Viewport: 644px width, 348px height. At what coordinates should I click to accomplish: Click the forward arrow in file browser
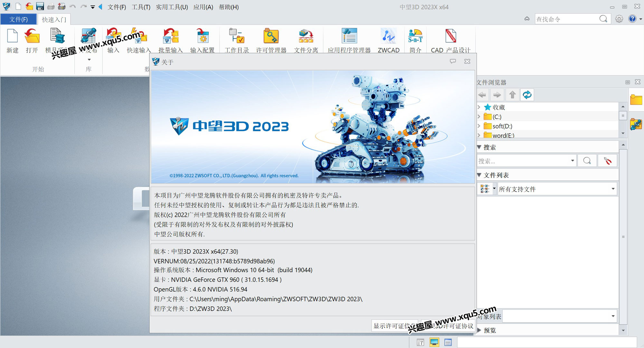pos(497,95)
